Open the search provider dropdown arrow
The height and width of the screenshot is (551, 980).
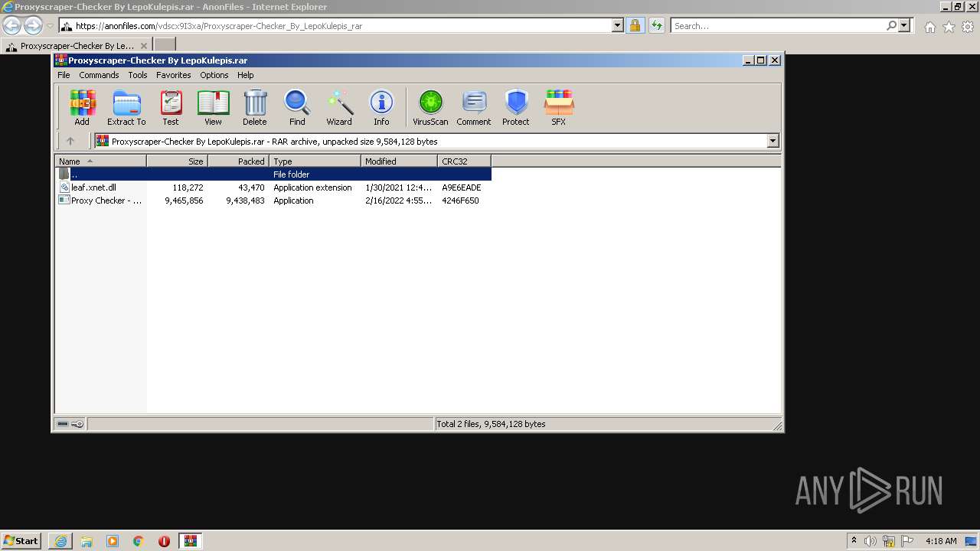(905, 25)
